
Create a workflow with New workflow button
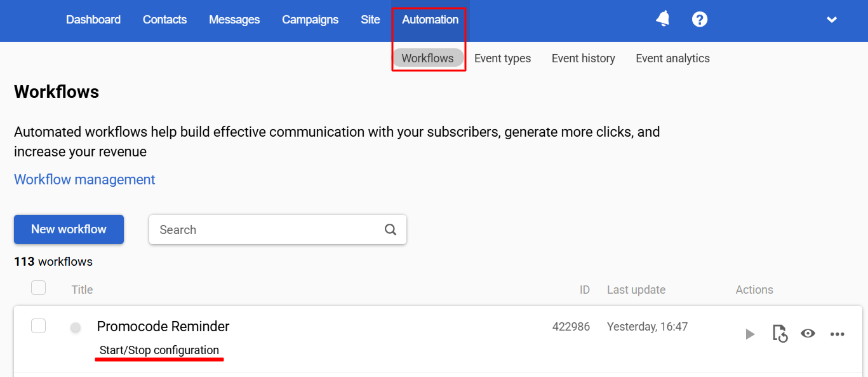(69, 230)
